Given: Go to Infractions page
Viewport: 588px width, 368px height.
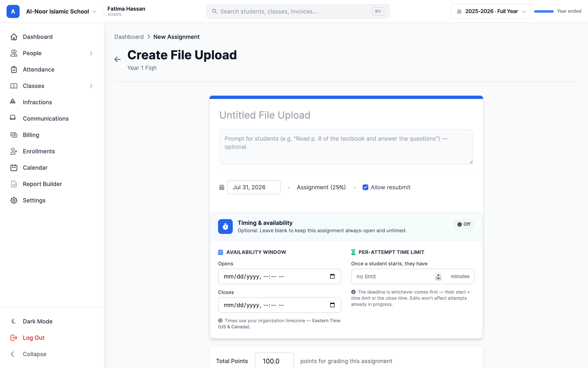Looking at the screenshot, I should [37, 102].
